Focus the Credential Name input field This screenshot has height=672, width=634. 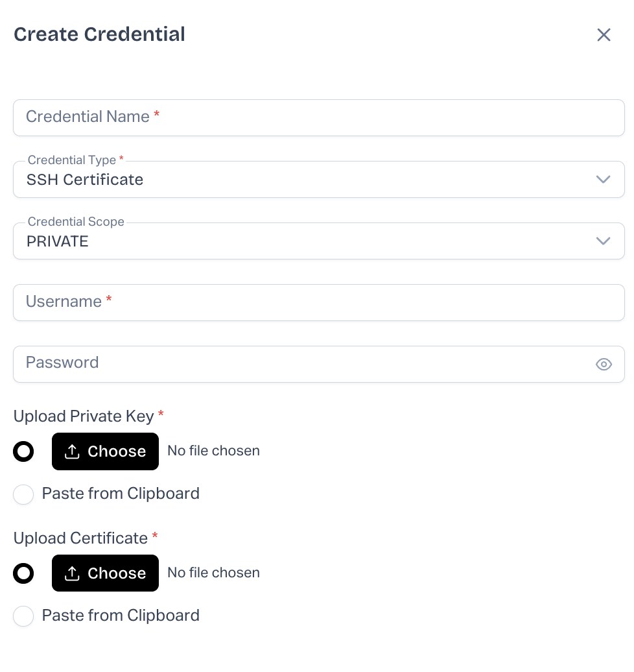click(318, 117)
